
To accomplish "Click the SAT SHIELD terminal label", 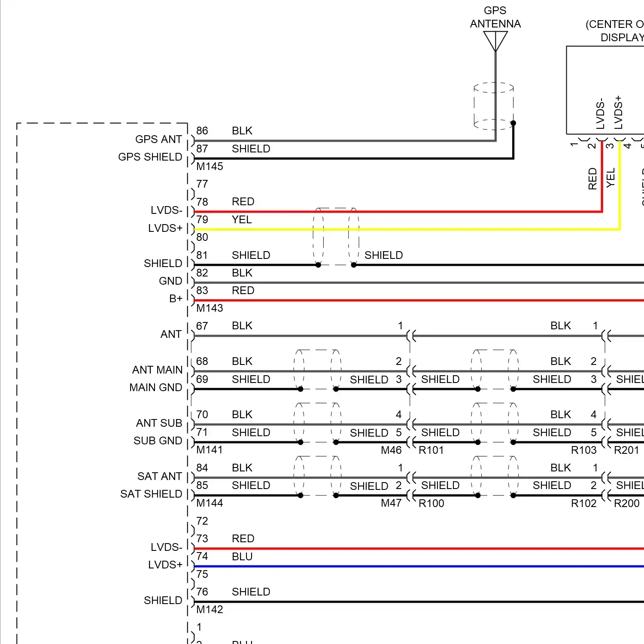I will (151, 494).
